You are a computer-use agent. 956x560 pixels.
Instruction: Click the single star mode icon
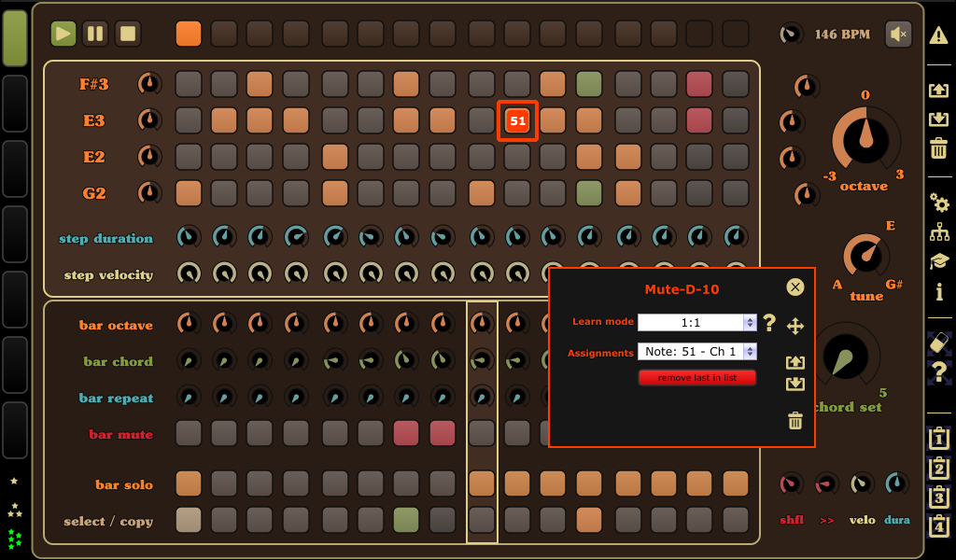pos(14,481)
